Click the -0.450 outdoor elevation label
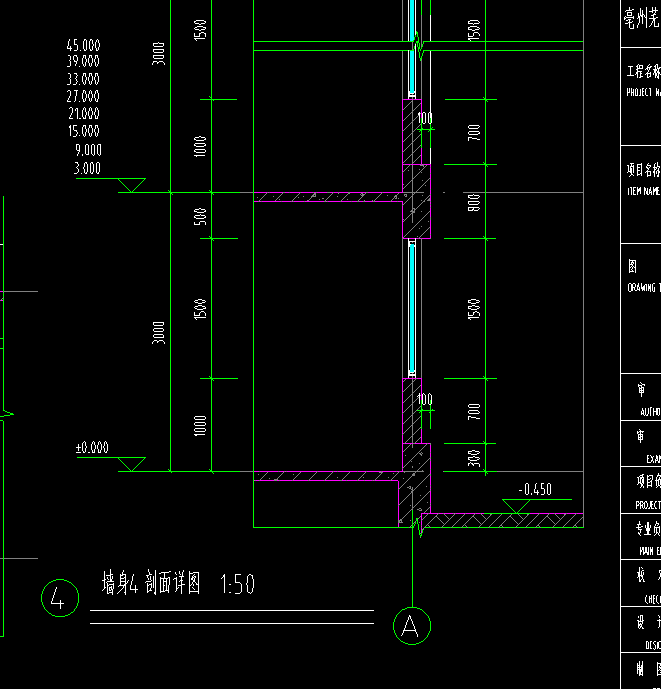Image resolution: width=661 pixels, height=689 pixels. (x=535, y=490)
